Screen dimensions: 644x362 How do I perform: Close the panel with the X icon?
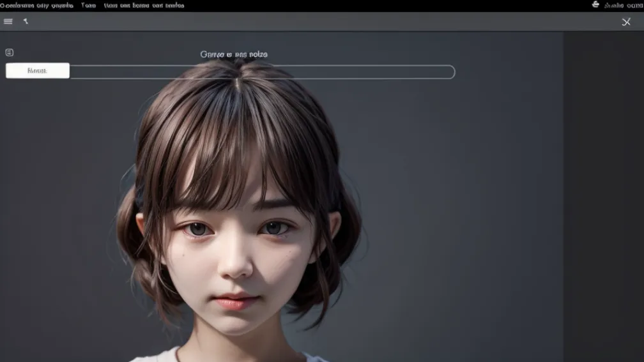626,22
